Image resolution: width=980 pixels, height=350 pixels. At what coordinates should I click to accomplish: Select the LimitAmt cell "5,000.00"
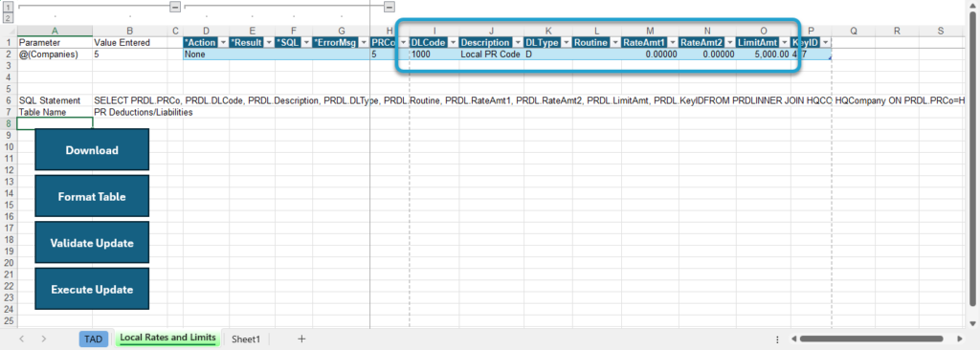point(763,55)
